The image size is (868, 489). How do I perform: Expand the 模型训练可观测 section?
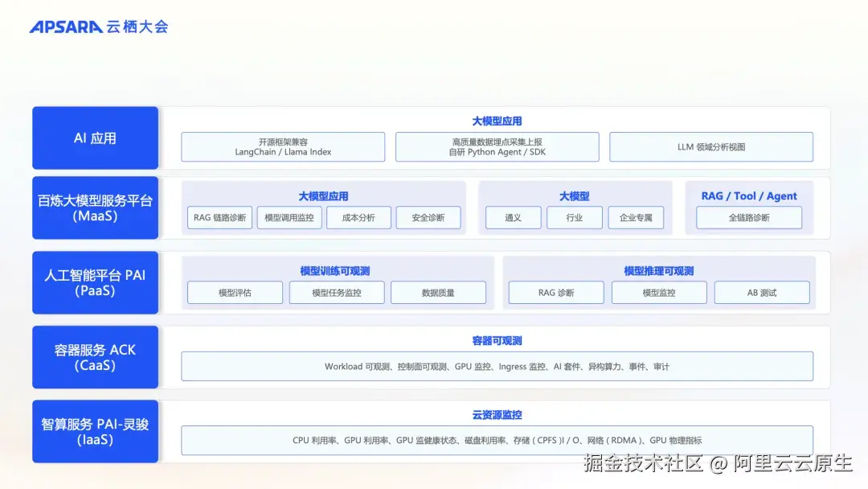[x=337, y=270]
